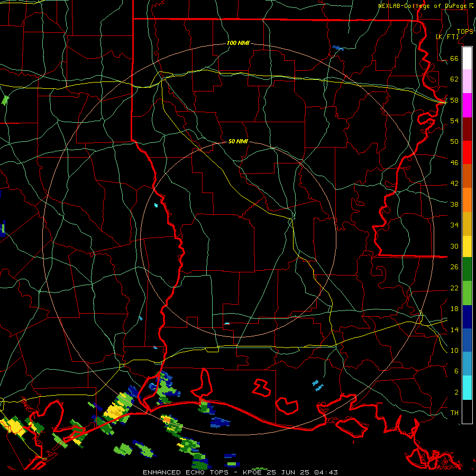Click the black TH legend swatch
Screen dimensions: 476x476
click(467, 411)
